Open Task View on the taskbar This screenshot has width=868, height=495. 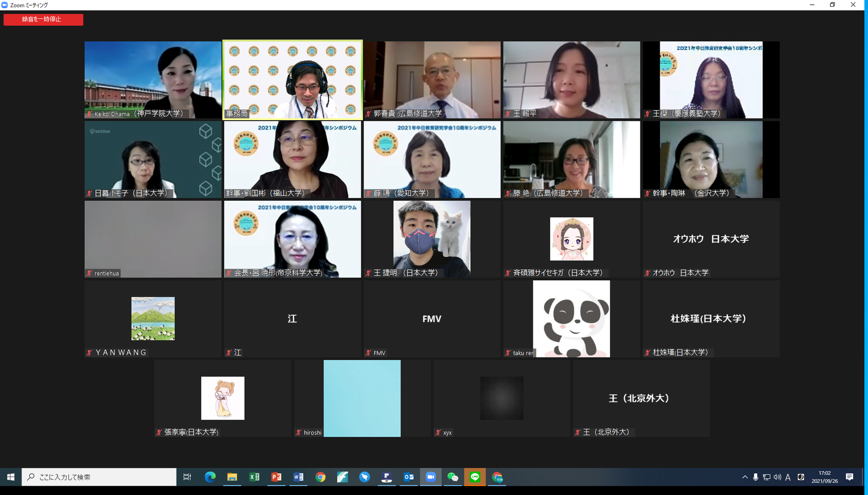tap(187, 477)
